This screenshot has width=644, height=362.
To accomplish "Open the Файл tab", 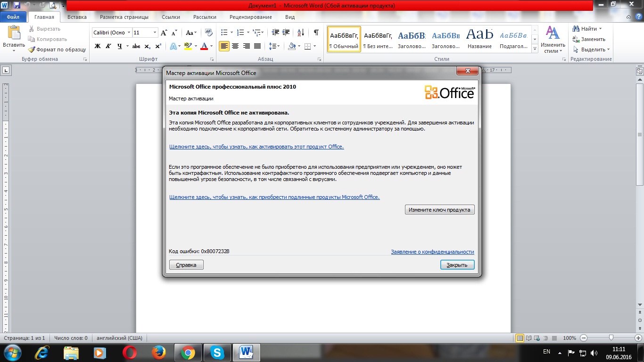I will click(x=13, y=17).
